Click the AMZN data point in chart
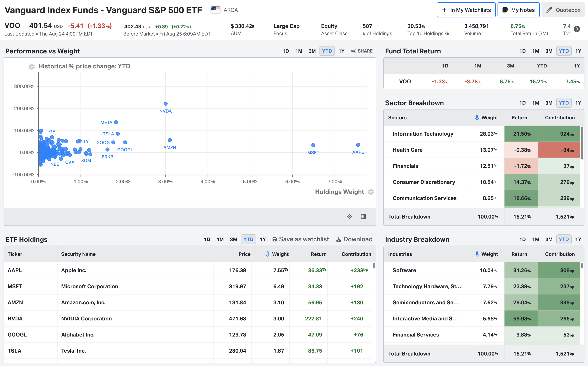The width and height of the screenshot is (588, 366). [170, 140]
